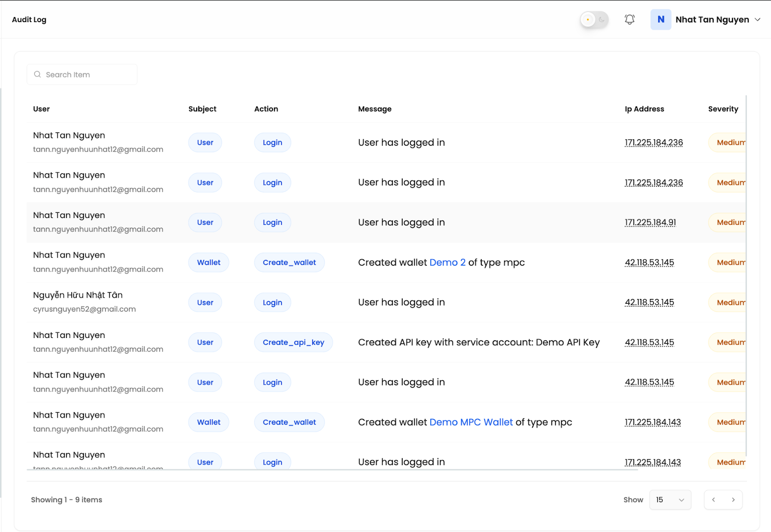Open the notifications bell icon
The height and width of the screenshot is (532, 771).
click(629, 19)
